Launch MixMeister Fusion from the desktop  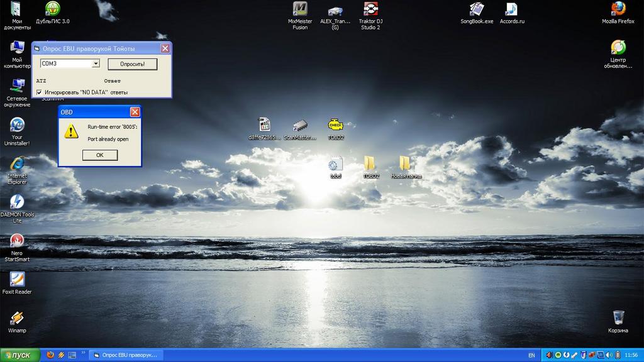tap(300, 9)
